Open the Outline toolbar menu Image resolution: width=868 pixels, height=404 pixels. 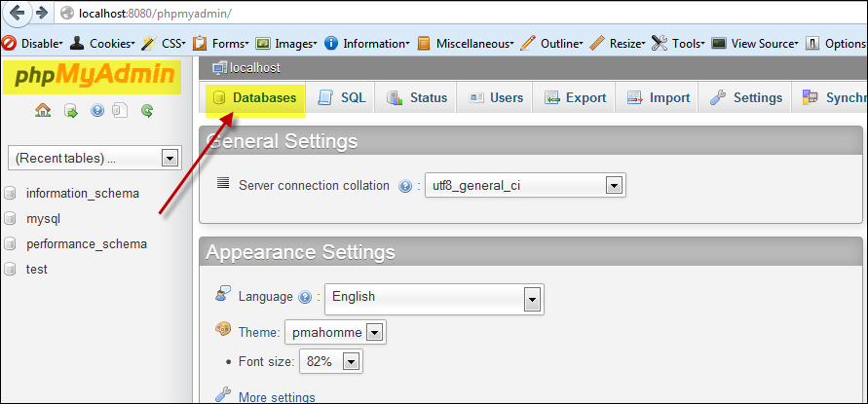pos(552,44)
